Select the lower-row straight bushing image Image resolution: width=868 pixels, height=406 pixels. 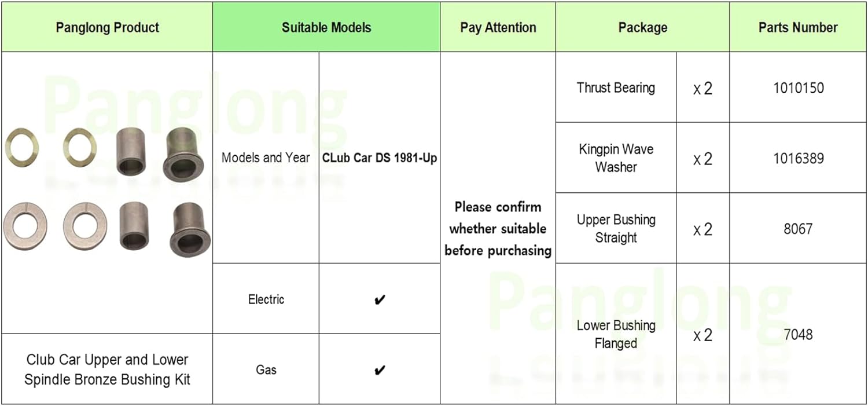134,226
